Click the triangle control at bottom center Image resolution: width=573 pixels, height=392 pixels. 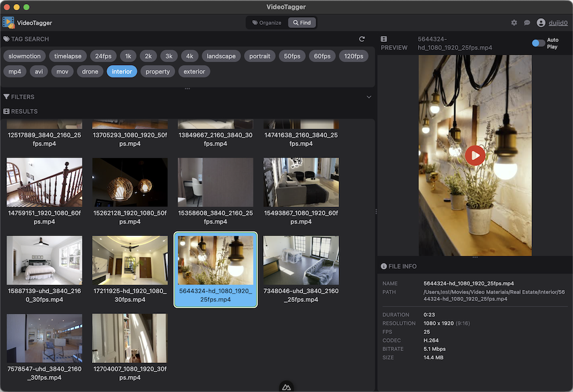[286, 386]
